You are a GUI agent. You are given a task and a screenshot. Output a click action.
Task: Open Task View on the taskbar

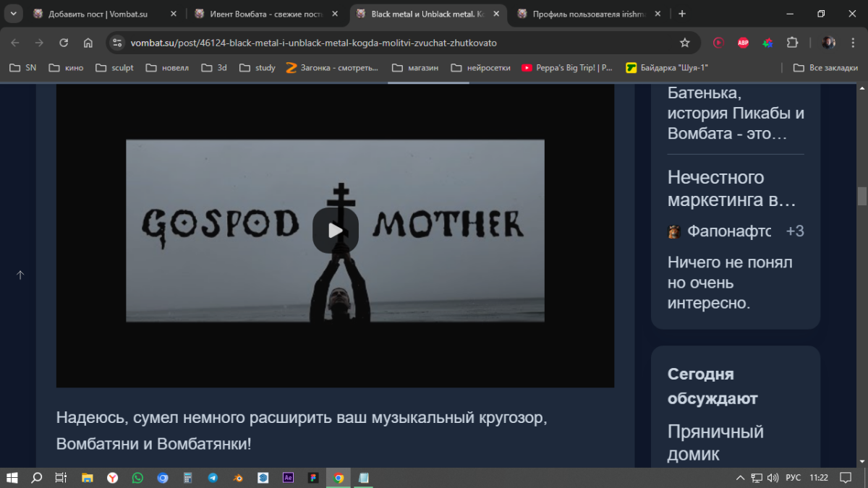point(61,478)
